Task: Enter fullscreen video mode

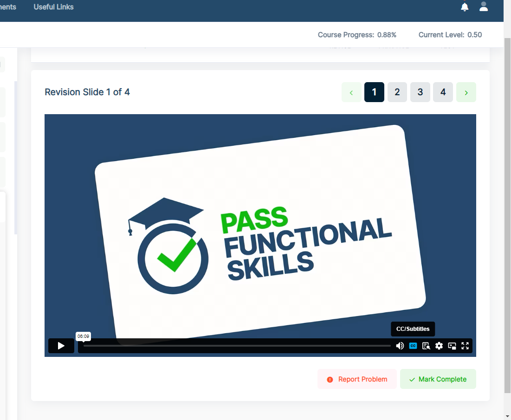Action: (465, 346)
